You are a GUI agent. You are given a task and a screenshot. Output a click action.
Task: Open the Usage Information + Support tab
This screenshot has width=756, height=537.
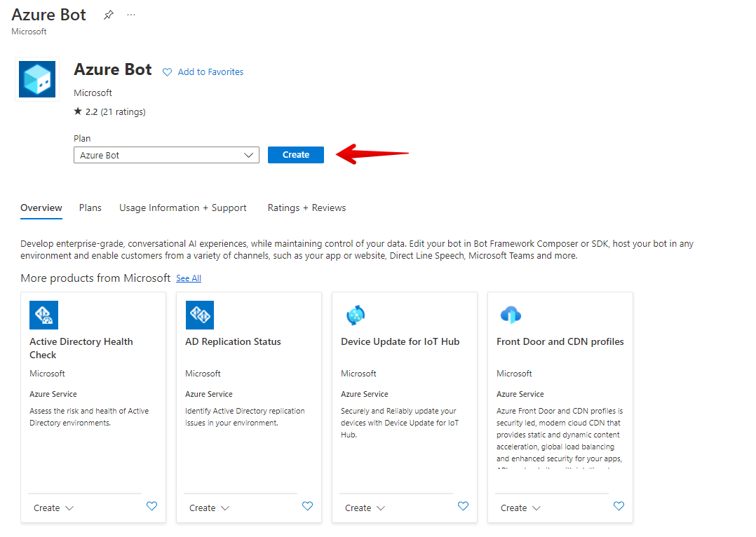point(183,208)
